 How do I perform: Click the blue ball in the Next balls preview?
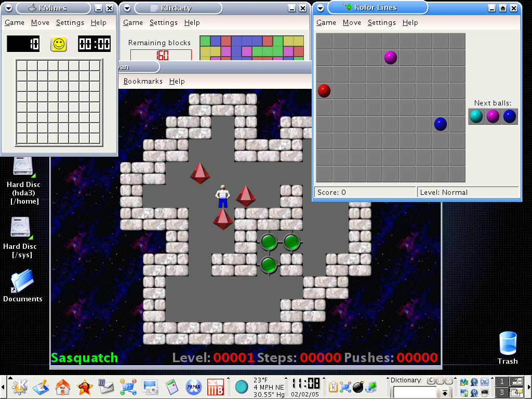[x=510, y=116]
